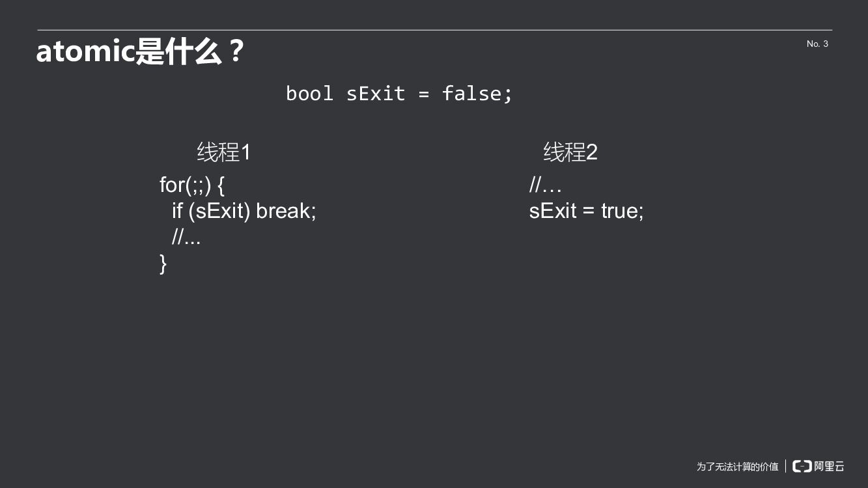Screen dimensions: 868x488
Task: Click the "atomic是什么？" slide title
Action: [140, 51]
